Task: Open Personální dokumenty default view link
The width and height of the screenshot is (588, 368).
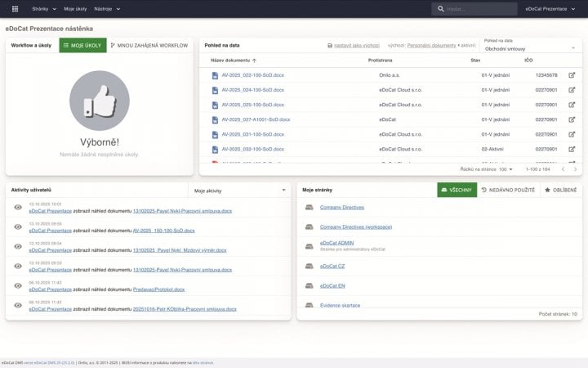Action: pyautogui.click(x=432, y=46)
